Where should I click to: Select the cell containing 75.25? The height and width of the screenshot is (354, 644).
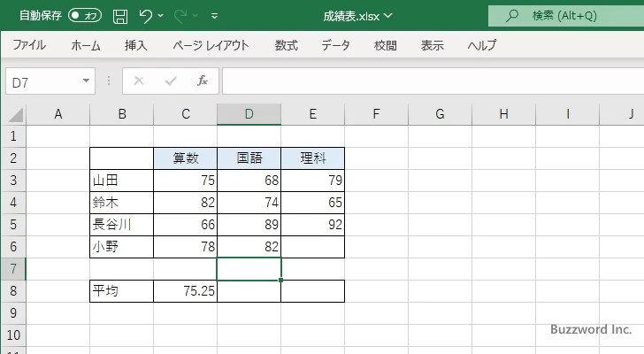[x=185, y=290]
